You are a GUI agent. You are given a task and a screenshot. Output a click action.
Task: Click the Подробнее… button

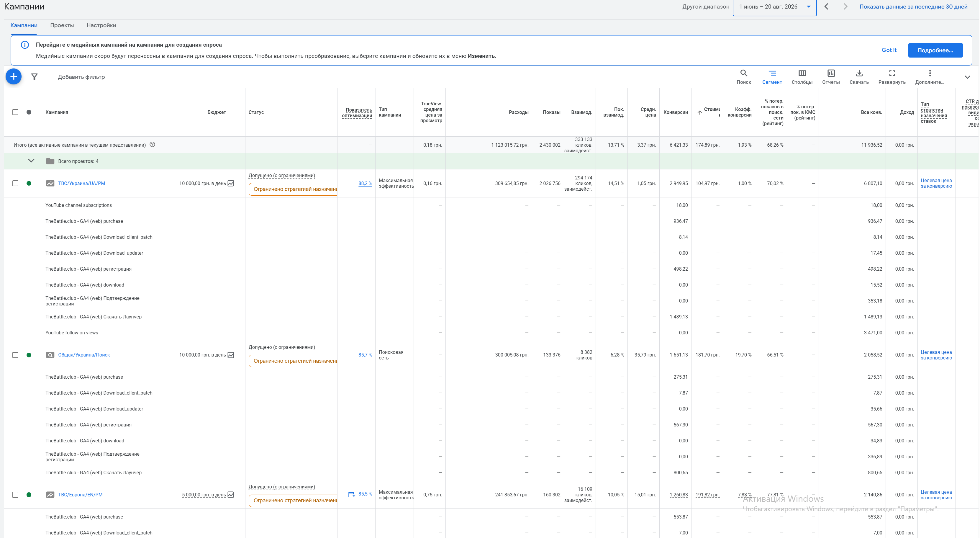coord(935,50)
